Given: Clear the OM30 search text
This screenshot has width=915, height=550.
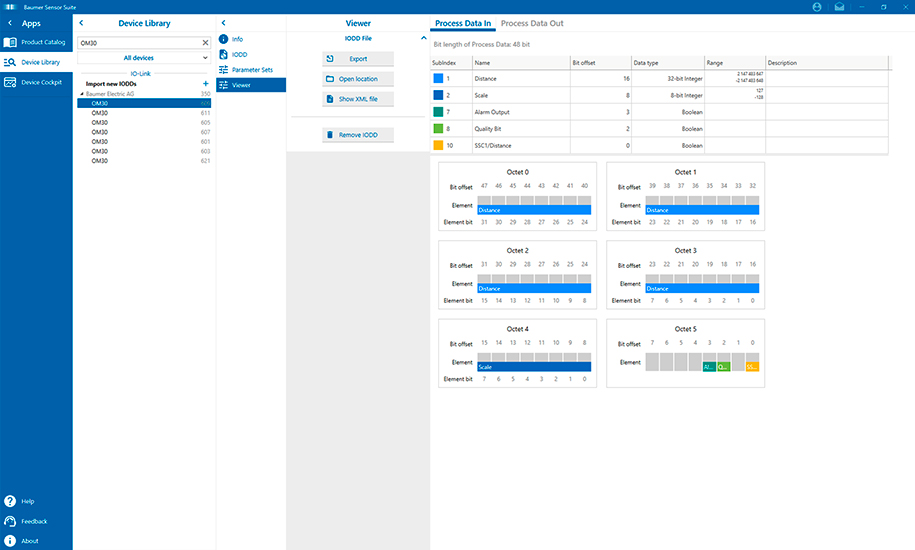Looking at the screenshot, I should pos(206,43).
